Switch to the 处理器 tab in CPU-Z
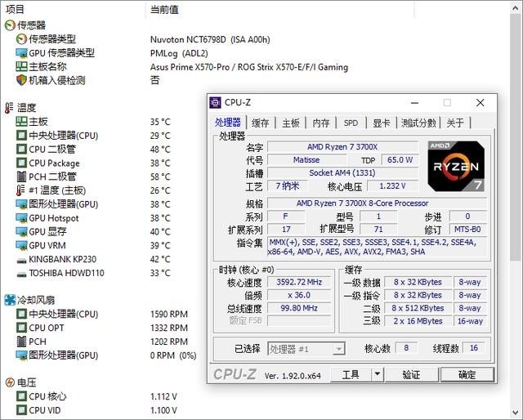This screenshot has width=523, height=420. click(227, 123)
